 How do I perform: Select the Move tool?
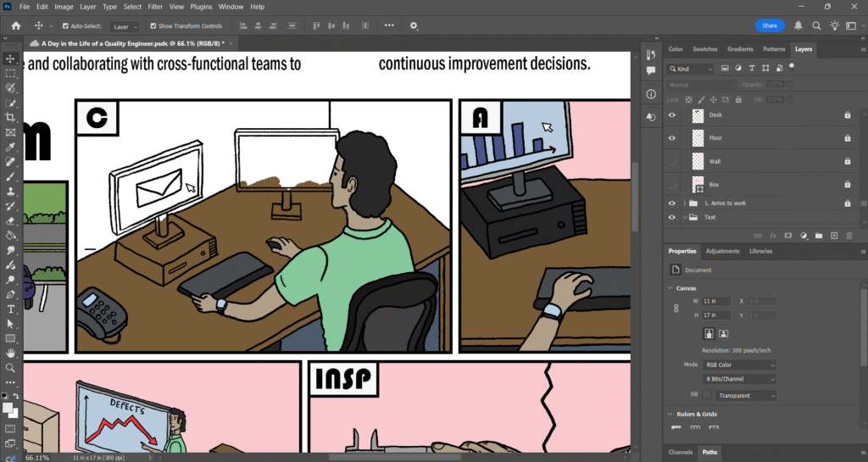pos(10,58)
